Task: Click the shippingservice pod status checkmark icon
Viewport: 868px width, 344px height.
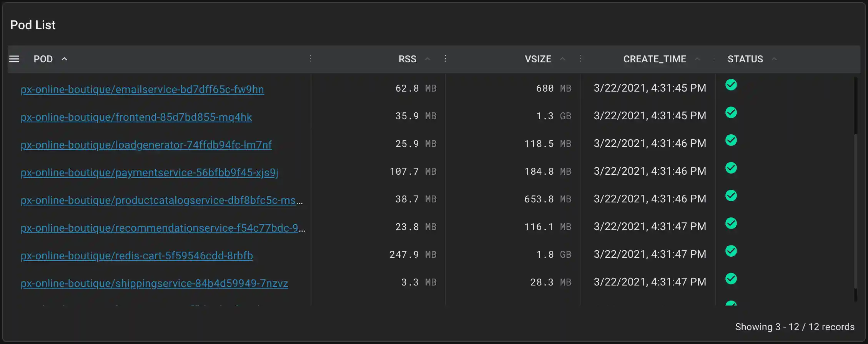Action: 731,279
